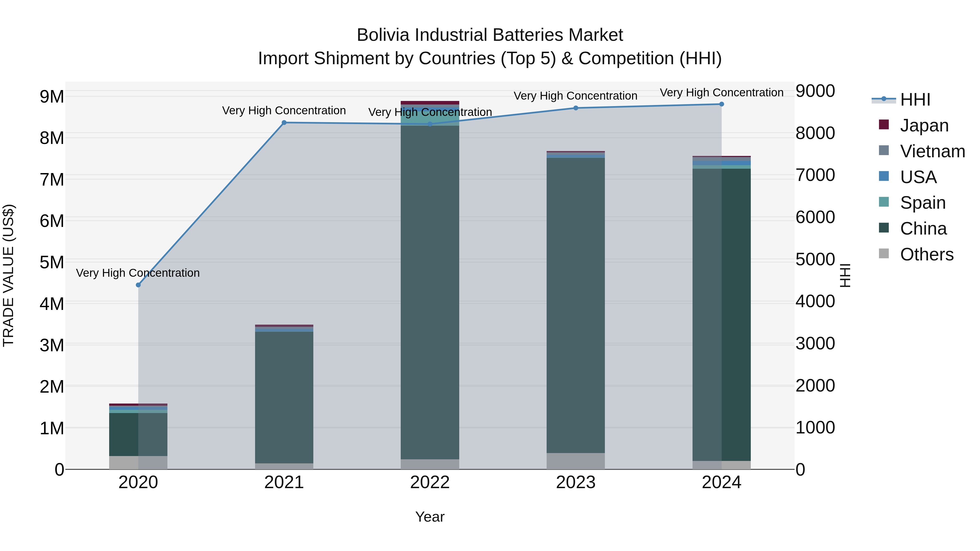Select the China segment of the 2021 bar
This screenshot has width=980, height=551.
(x=284, y=397)
